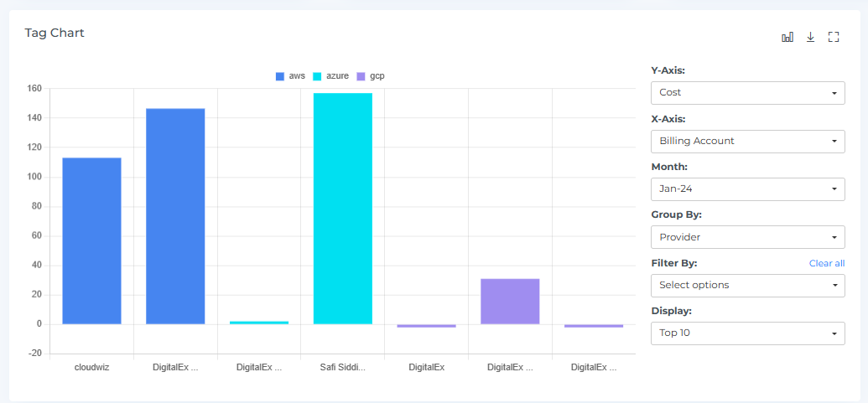868x403 pixels.
Task: Click the cloudwiz x-axis label
Action: pos(91,367)
